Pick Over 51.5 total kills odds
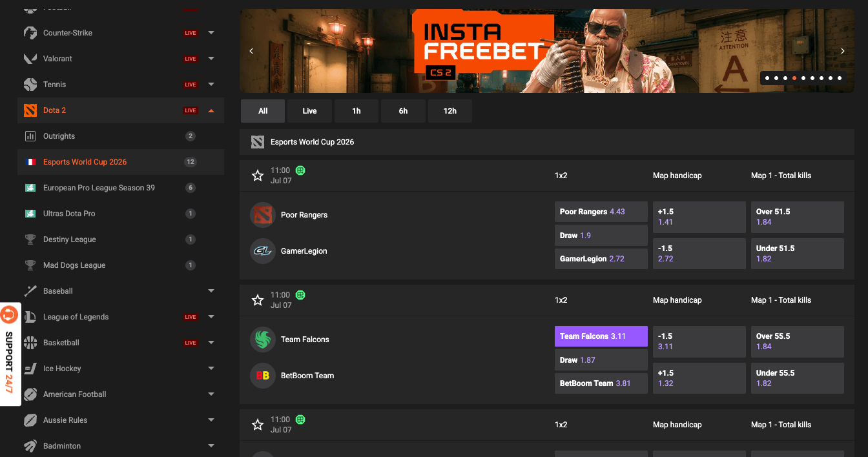Viewport: 868px width, 457px height. [798, 217]
